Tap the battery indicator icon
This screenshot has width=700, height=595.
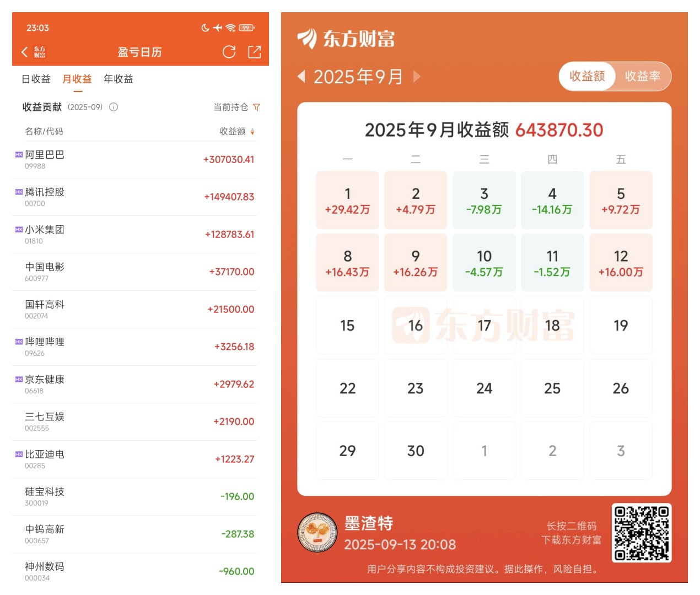[246, 28]
